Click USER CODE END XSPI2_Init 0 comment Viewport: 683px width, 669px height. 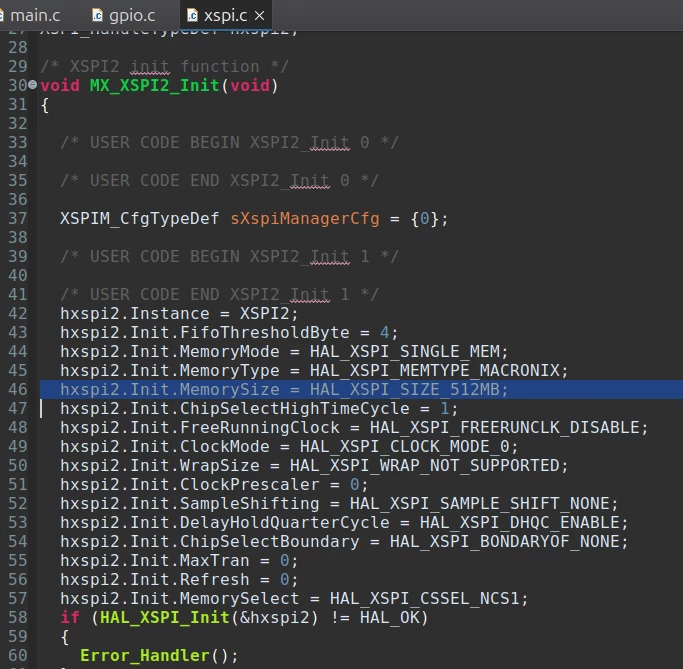pyautogui.click(x=219, y=180)
